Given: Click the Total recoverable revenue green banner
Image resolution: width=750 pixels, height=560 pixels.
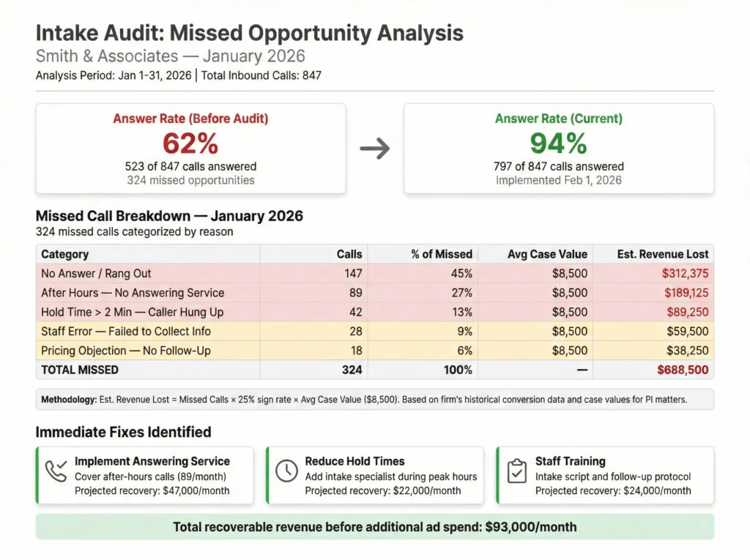Looking at the screenshot, I should [374, 527].
